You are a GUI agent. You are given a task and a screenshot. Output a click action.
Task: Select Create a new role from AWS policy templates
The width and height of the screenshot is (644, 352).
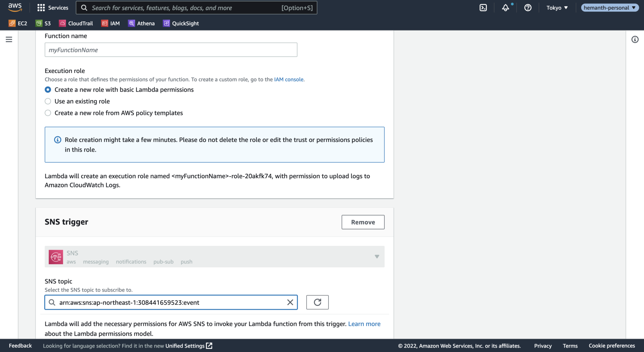click(x=48, y=113)
